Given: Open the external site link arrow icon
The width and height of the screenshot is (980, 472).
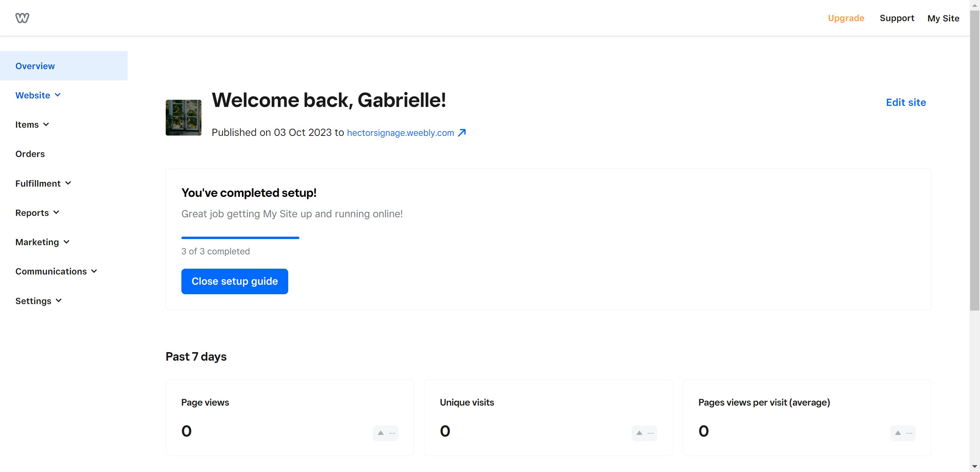Looking at the screenshot, I should (x=461, y=132).
